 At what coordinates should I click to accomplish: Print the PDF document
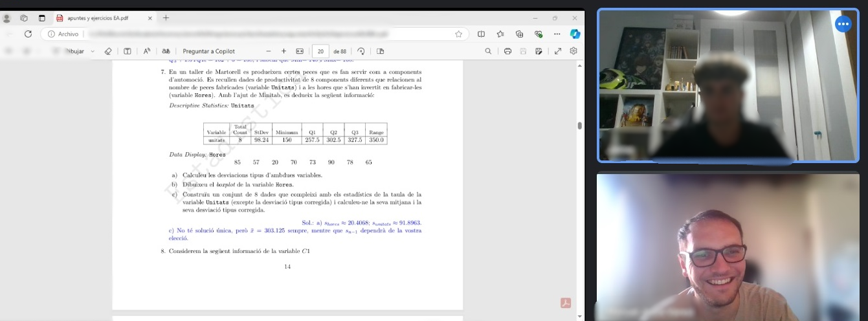507,51
